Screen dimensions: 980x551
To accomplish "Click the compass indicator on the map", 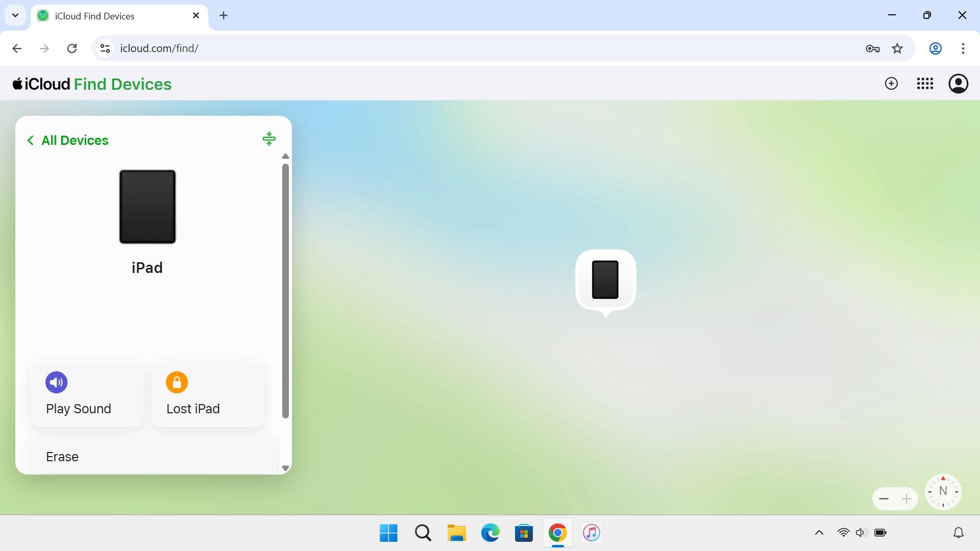I will coord(943,492).
